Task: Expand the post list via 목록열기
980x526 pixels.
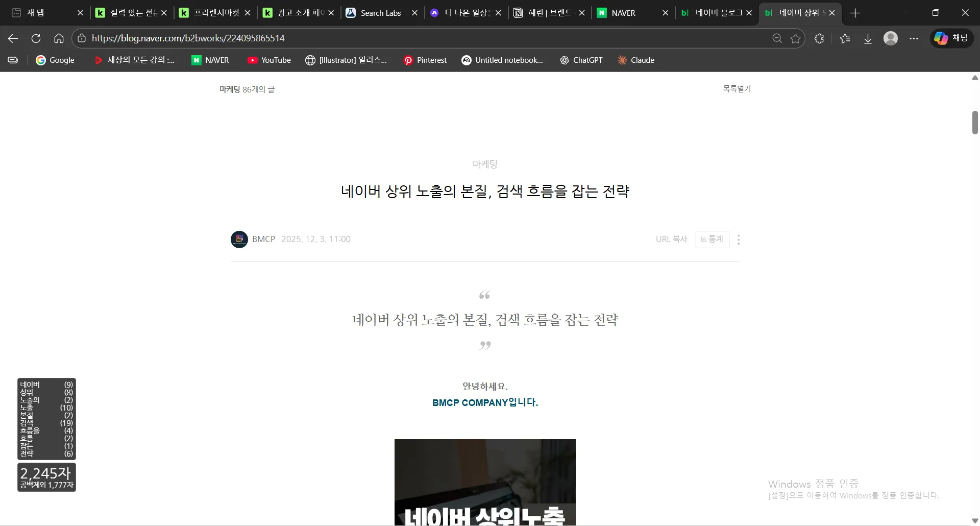Action: [x=736, y=88]
